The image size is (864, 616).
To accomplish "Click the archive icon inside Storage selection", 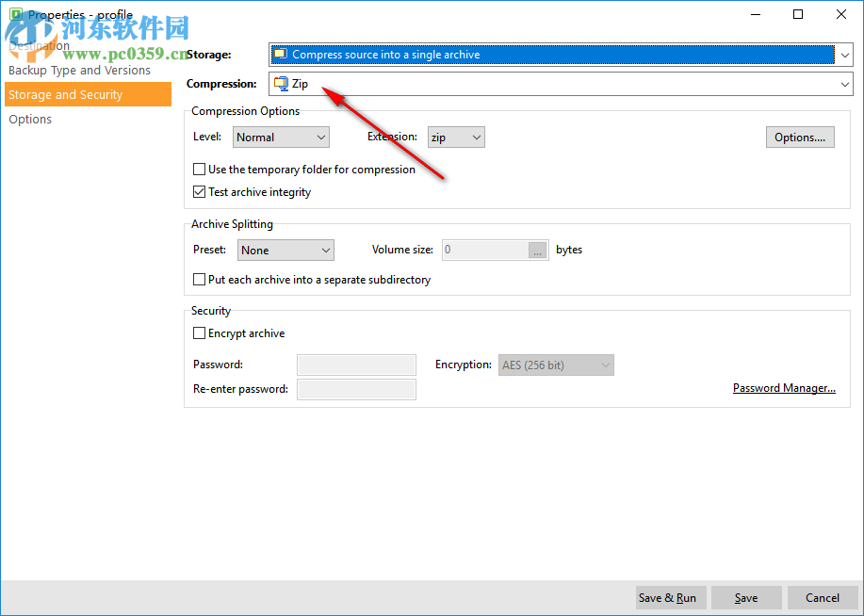I will click(x=283, y=54).
